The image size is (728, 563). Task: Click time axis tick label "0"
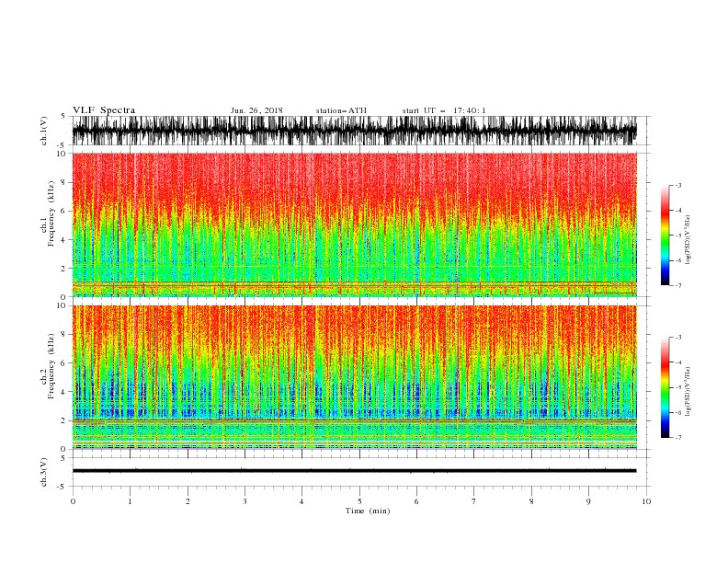73,501
